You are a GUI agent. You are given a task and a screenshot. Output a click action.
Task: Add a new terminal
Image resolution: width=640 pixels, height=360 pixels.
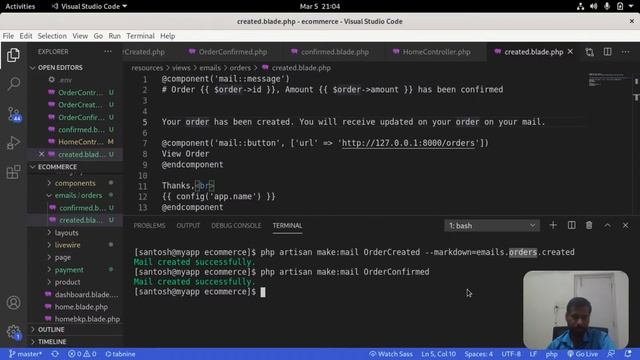[553, 225]
